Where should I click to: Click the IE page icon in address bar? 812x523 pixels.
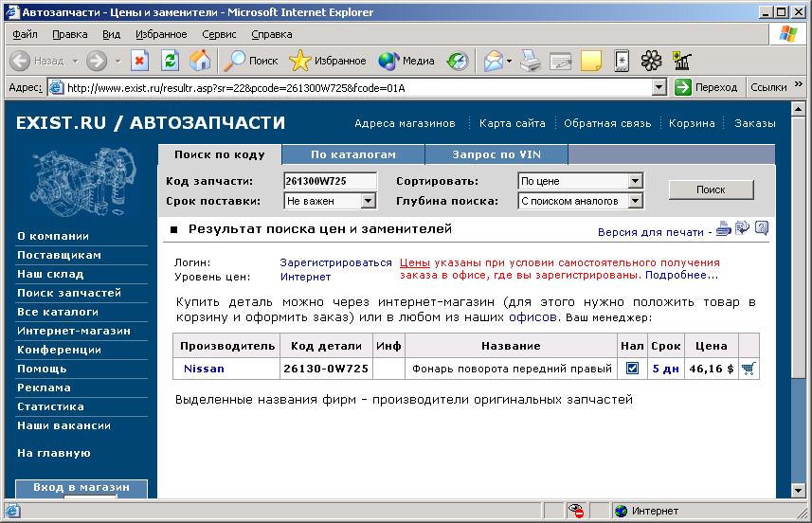pyautogui.click(x=56, y=87)
